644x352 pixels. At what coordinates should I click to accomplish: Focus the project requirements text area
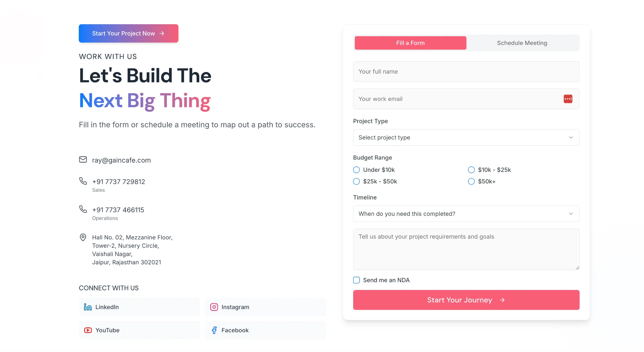pyautogui.click(x=466, y=249)
